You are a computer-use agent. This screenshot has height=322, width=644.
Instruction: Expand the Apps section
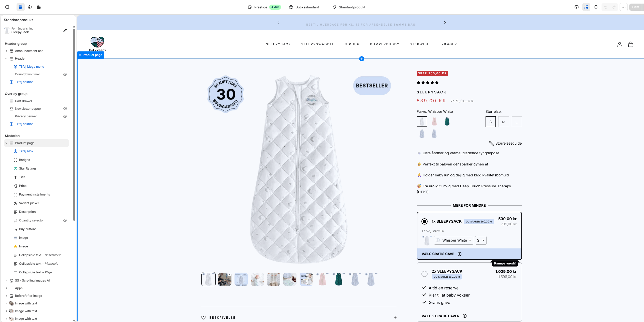pyautogui.click(x=6, y=288)
